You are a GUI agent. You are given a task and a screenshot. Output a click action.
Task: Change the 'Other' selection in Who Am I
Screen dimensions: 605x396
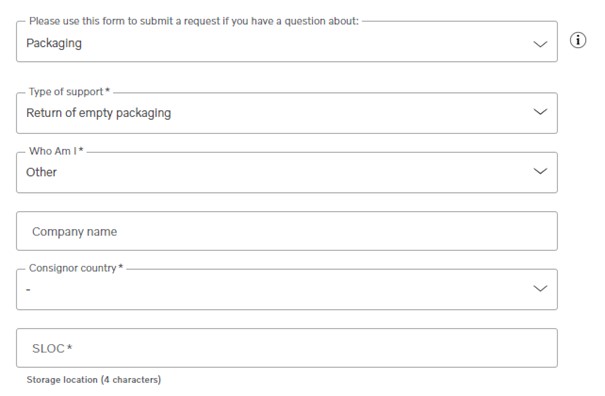click(x=41, y=172)
